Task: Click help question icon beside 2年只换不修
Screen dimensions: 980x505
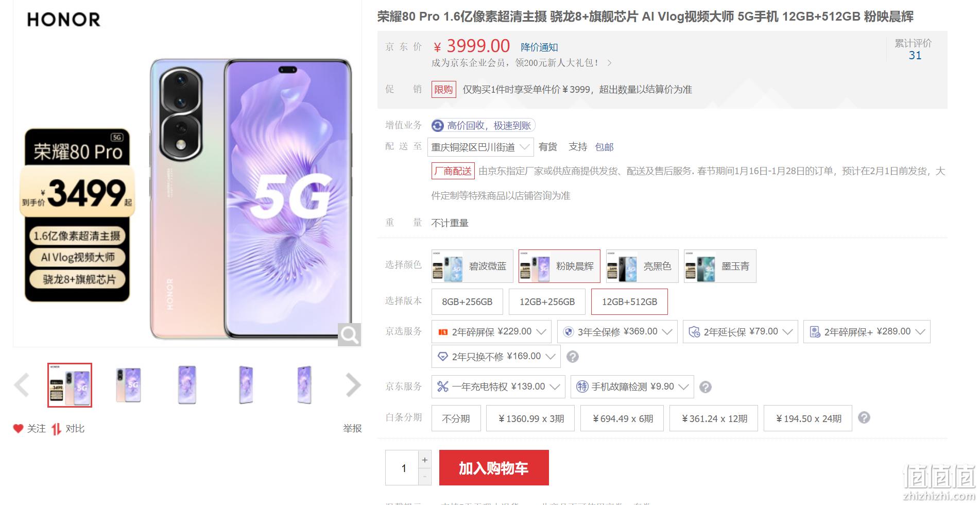Action: point(572,357)
